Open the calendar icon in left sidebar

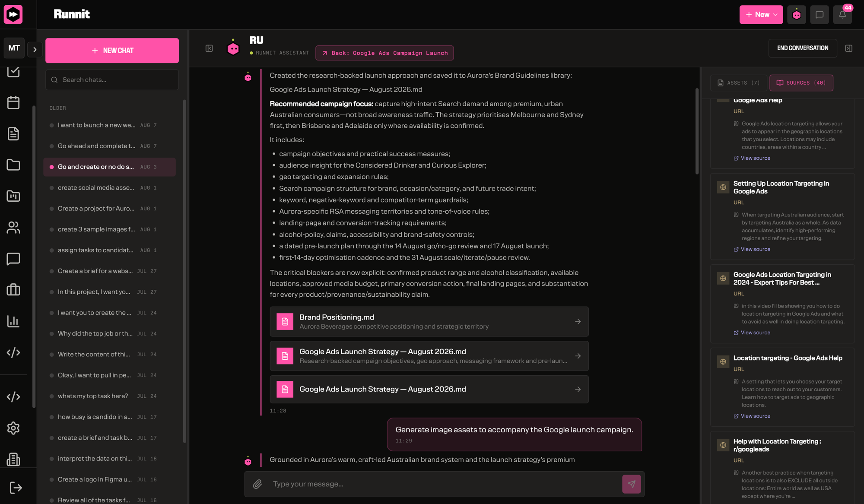point(13,102)
